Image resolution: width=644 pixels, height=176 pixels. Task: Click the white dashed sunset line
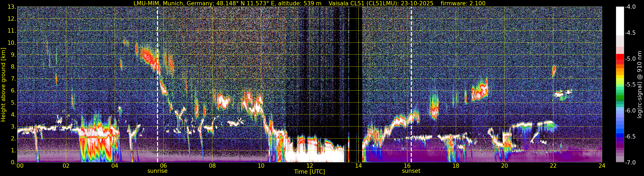coord(411,85)
